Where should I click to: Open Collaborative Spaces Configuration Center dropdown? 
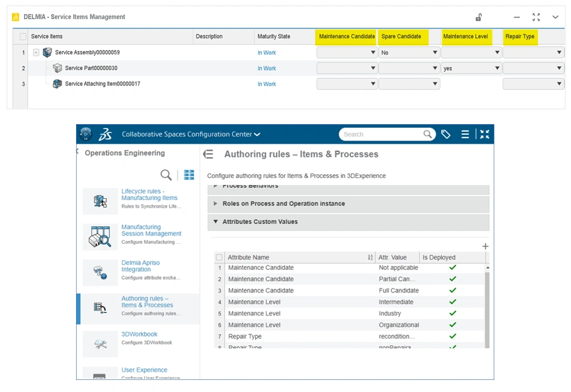[191, 134]
